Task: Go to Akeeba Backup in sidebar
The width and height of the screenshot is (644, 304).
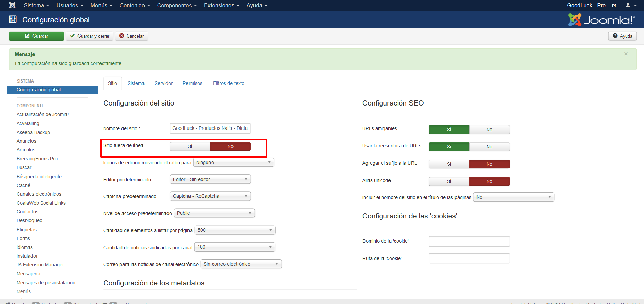Action: pos(33,132)
